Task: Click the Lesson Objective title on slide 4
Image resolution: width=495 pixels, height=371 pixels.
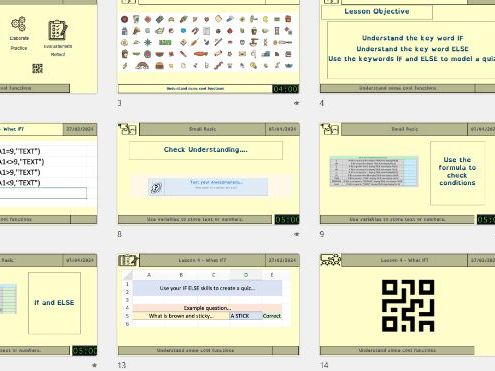Action: [377, 12]
